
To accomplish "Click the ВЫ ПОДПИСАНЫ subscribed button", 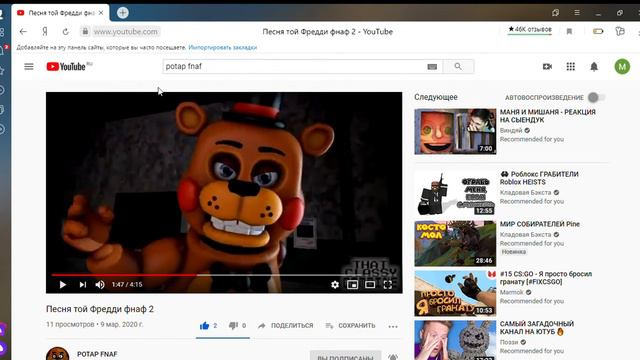I will point(345,356).
